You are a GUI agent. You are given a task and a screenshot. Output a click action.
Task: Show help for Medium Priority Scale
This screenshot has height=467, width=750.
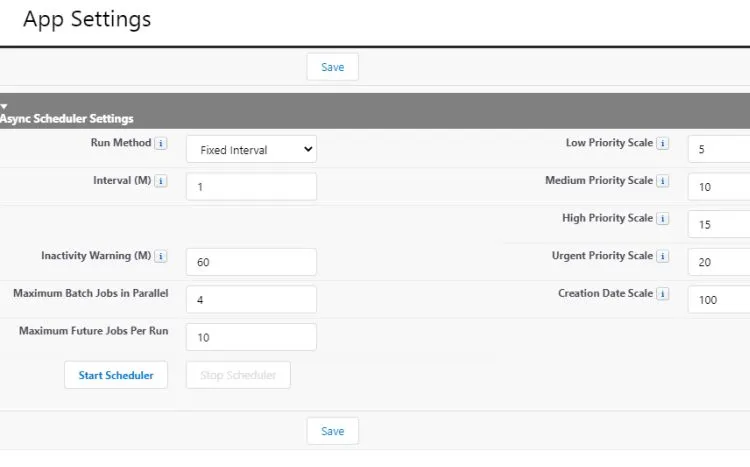[662, 181]
